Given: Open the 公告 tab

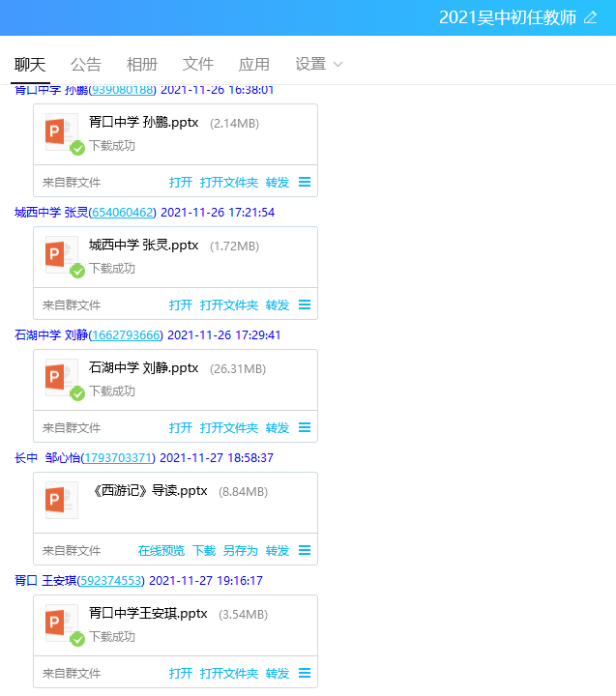Looking at the screenshot, I should pyautogui.click(x=86, y=65).
